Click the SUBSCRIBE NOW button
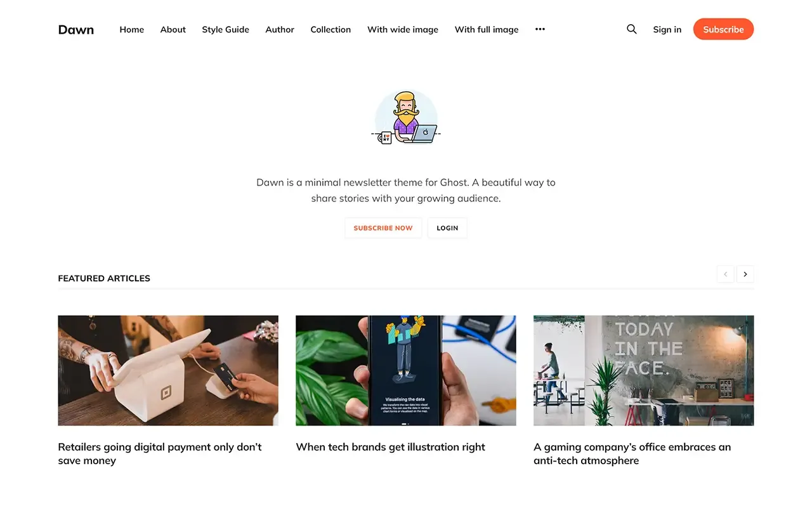Screen dimensions: 812x508 383,228
